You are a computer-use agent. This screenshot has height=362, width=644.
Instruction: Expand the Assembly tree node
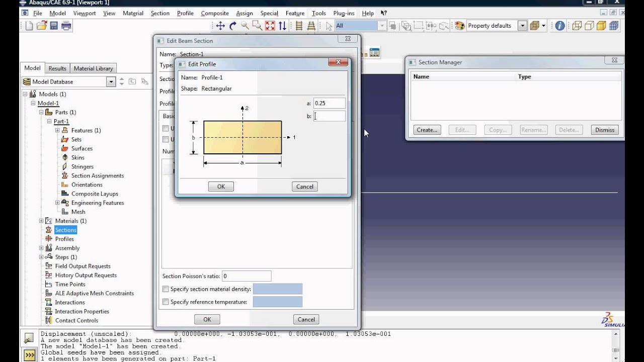41,248
